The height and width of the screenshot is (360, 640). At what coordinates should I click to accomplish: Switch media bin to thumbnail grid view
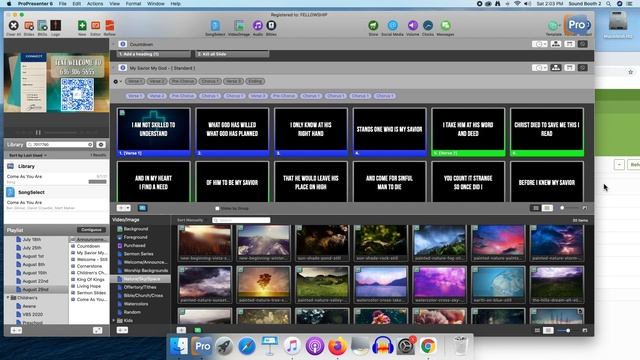pos(548,330)
